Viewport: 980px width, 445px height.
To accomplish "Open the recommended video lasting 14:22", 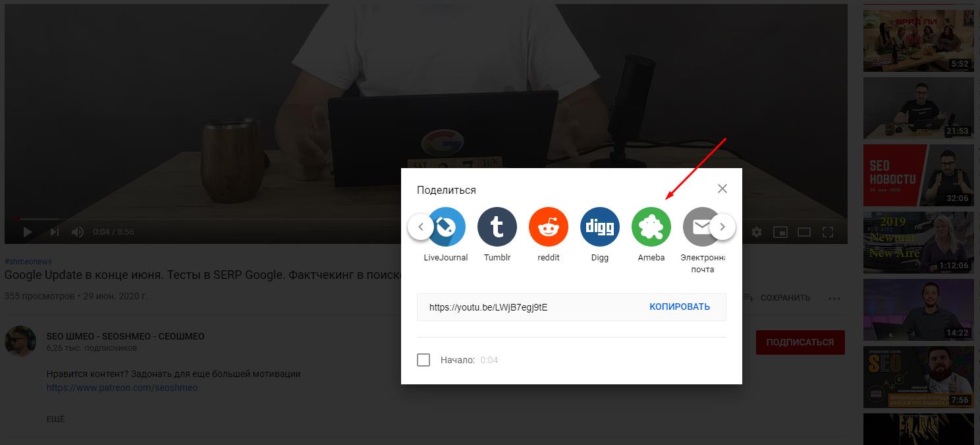I will pos(918,310).
